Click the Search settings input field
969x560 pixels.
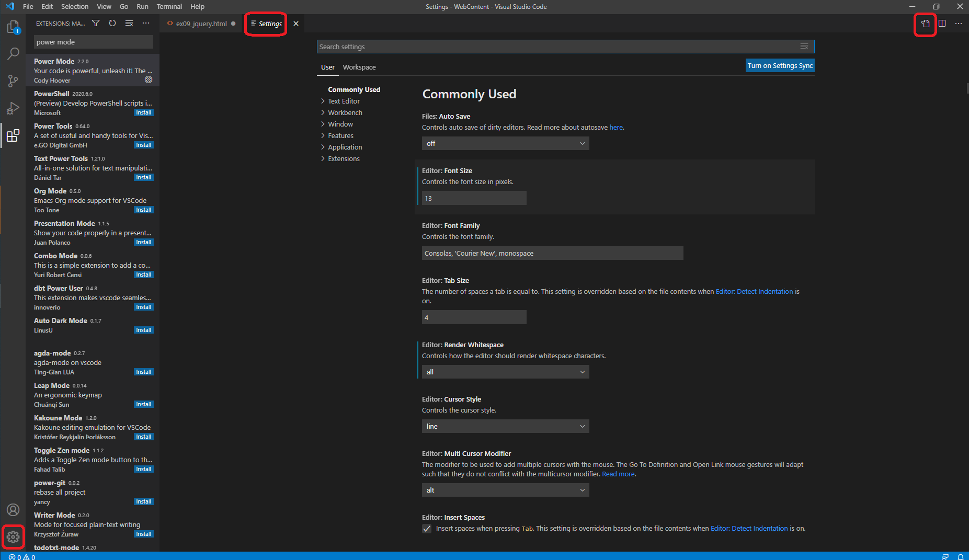pos(565,47)
